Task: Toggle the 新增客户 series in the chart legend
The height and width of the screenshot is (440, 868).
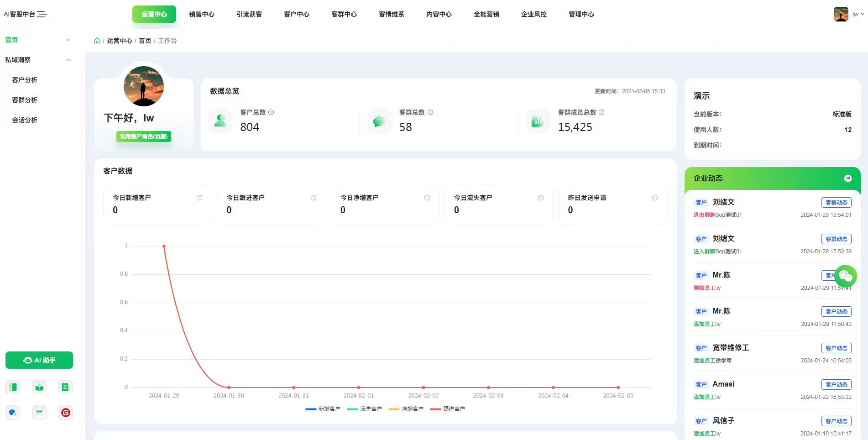Action: point(323,409)
